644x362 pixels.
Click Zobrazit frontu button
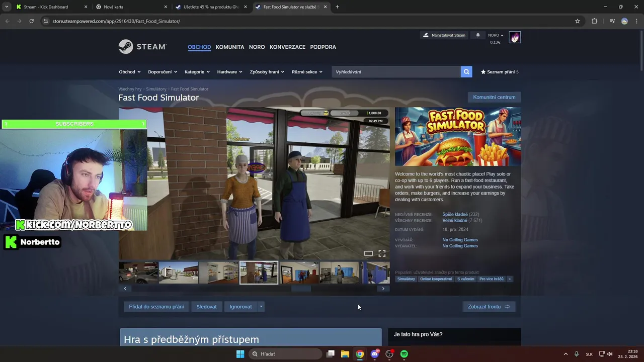(x=489, y=307)
